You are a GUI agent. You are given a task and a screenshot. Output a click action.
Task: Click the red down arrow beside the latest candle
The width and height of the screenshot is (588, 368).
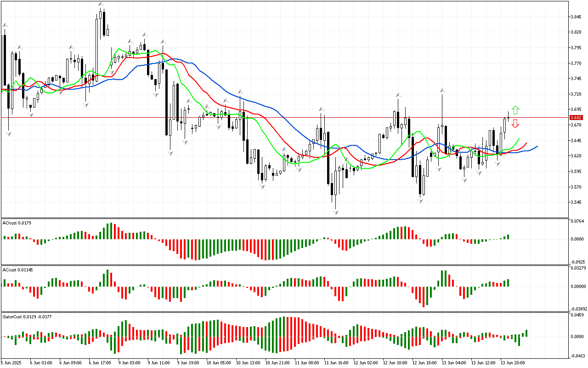[x=515, y=123]
